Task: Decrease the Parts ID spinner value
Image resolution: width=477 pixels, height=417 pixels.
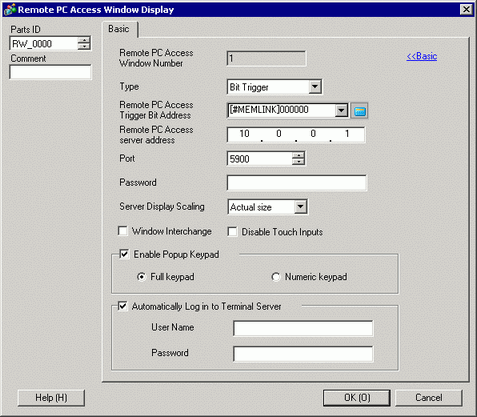Action: click(x=84, y=47)
